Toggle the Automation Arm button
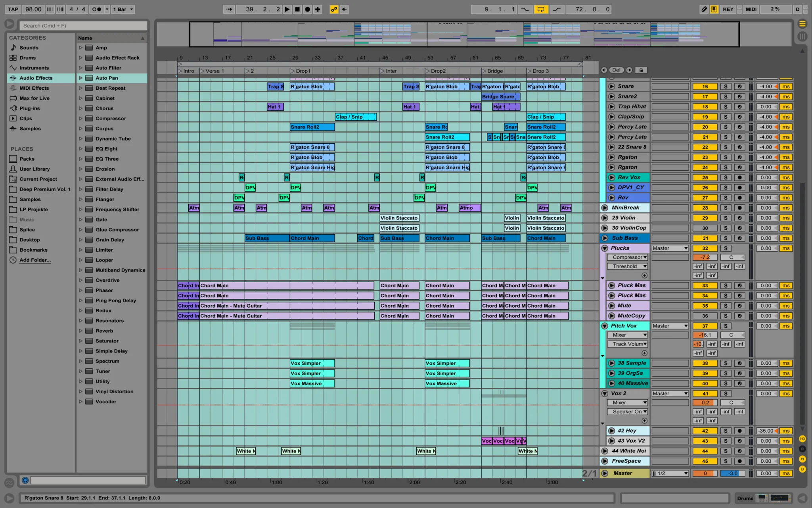812x508 pixels. click(334, 9)
